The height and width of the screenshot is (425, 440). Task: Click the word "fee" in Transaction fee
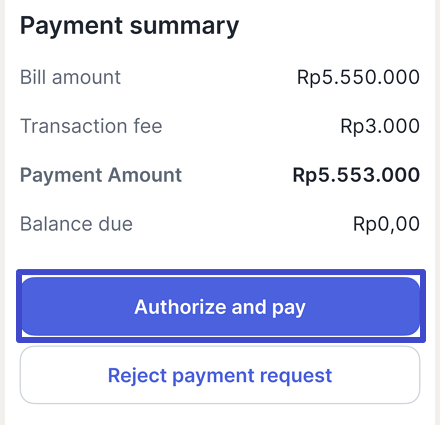coord(148,126)
